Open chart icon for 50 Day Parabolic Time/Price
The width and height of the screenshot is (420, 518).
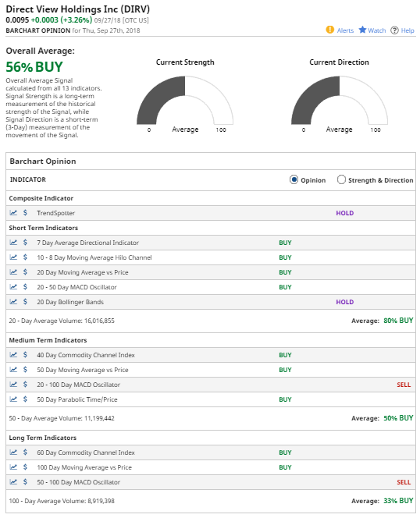13,399
